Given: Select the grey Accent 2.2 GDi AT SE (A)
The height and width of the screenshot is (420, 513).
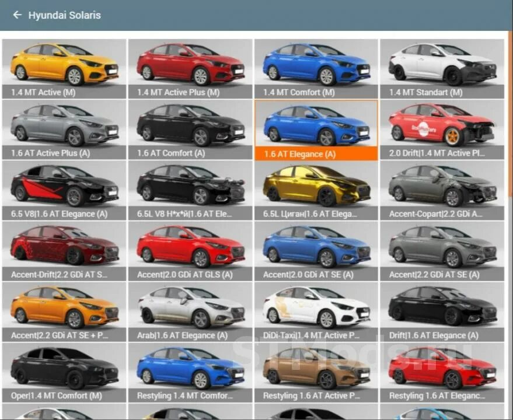Looking at the screenshot, I should pyautogui.click(x=442, y=251).
